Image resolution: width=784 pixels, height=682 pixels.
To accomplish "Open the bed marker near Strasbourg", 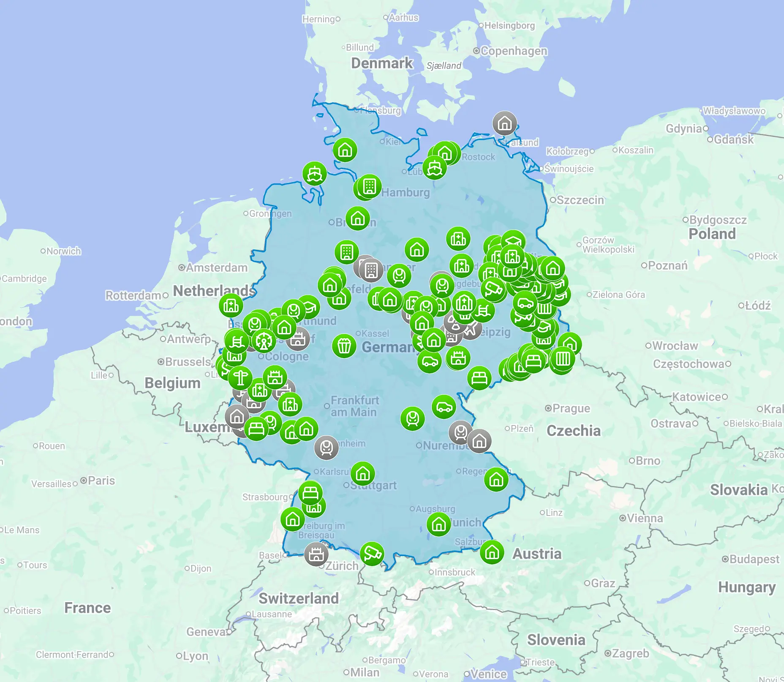I will point(310,493).
